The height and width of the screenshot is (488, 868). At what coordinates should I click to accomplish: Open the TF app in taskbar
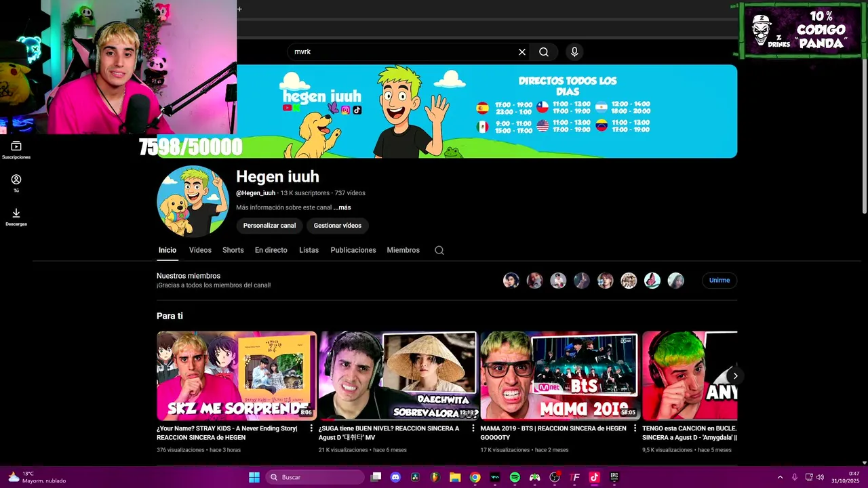[575, 477]
